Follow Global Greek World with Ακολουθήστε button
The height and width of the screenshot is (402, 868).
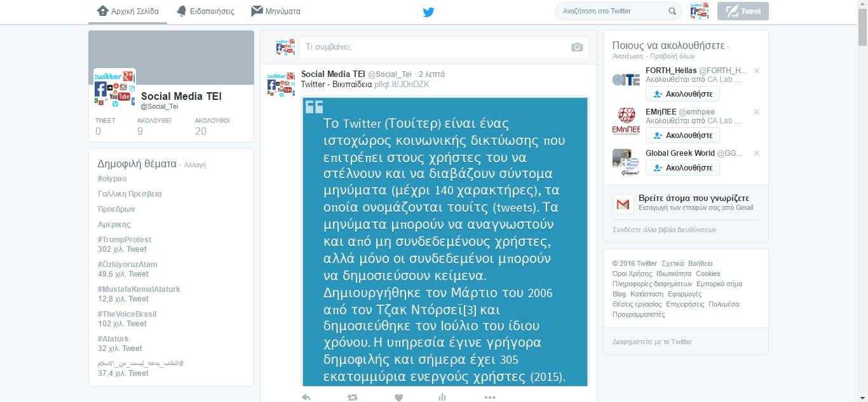(x=682, y=168)
